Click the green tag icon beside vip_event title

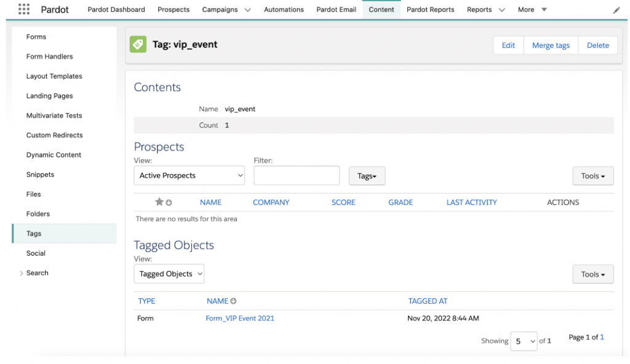coord(138,44)
